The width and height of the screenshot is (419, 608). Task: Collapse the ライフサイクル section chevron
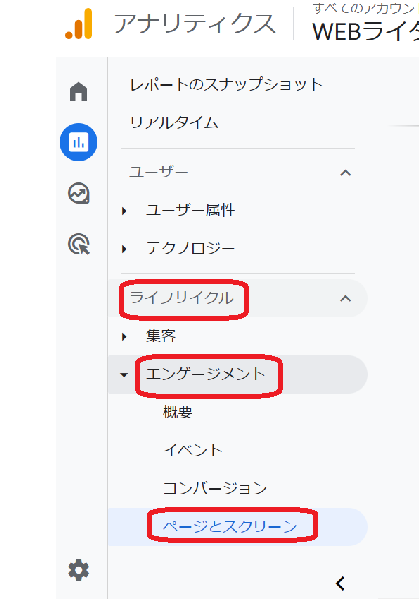point(345,299)
